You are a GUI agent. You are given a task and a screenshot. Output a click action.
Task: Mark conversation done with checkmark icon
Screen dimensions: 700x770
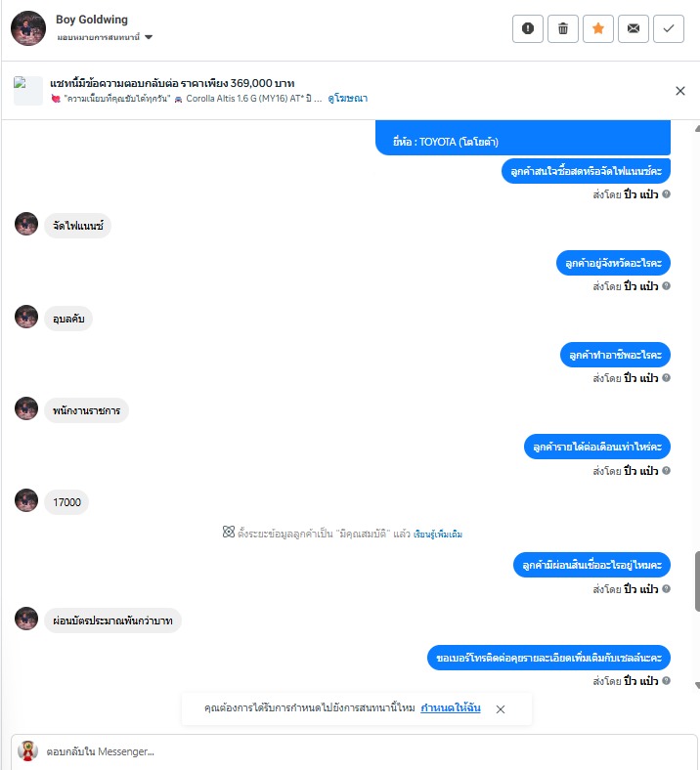(x=669, y=28)
